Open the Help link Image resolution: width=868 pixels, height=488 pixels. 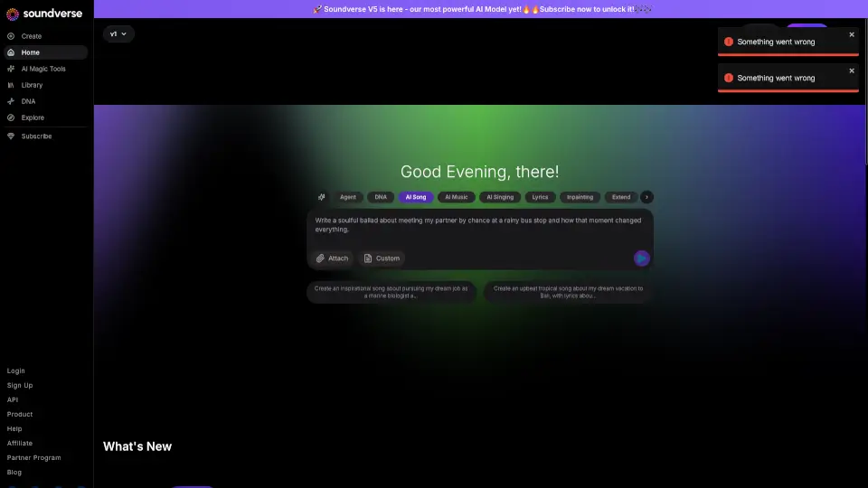(14, 428)
